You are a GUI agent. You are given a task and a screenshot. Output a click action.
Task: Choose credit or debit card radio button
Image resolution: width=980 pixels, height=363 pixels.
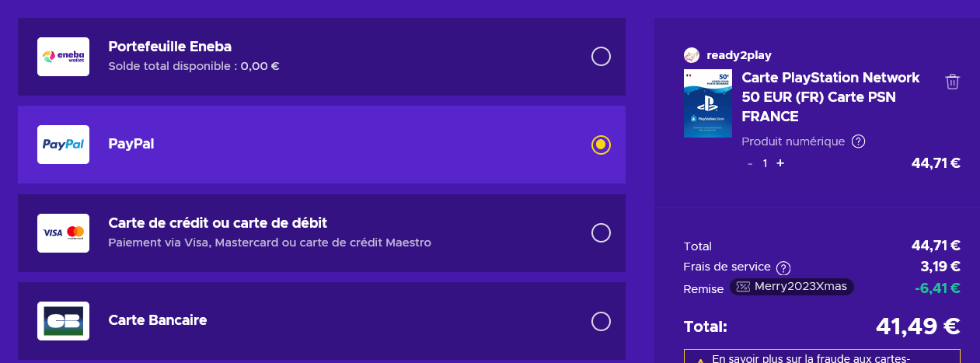(x=601, y=232)
